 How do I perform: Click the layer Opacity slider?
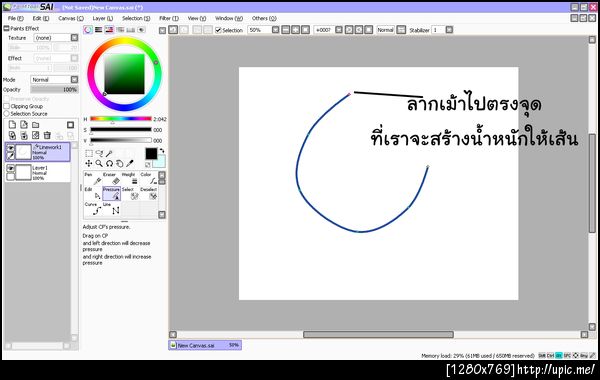pyautogui.click(x=54, y=90)
